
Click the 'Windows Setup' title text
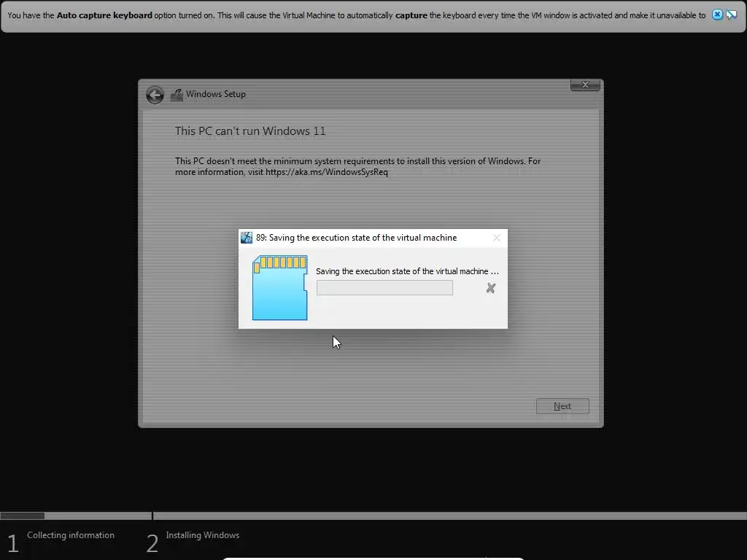pyautogui.click(x=216, y=94)
